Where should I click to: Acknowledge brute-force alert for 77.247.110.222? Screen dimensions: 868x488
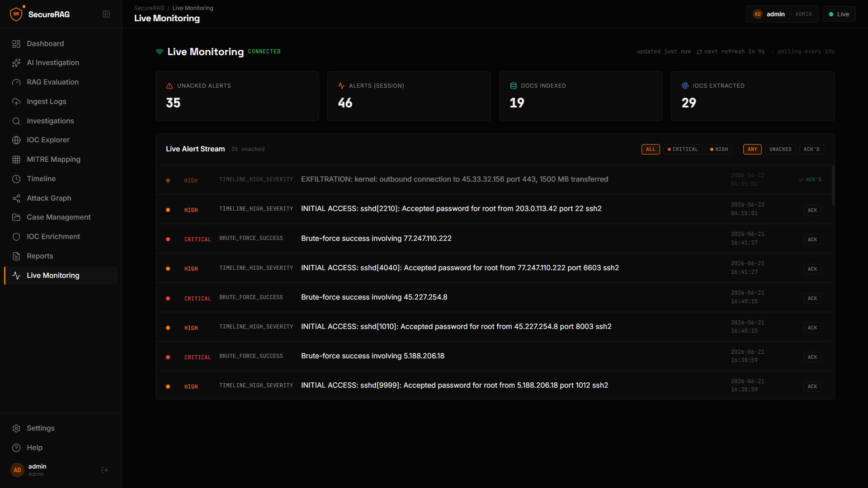[x=812, y=239]
